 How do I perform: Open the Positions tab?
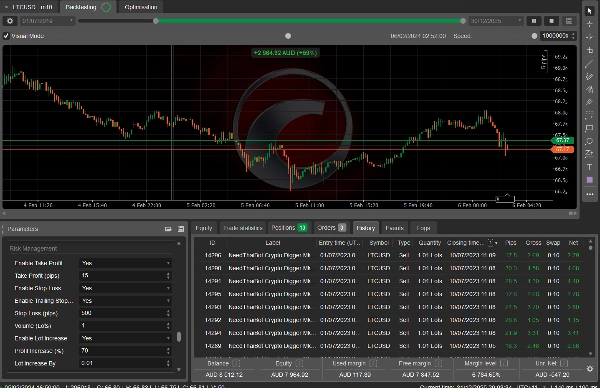[x=289, y=228]
